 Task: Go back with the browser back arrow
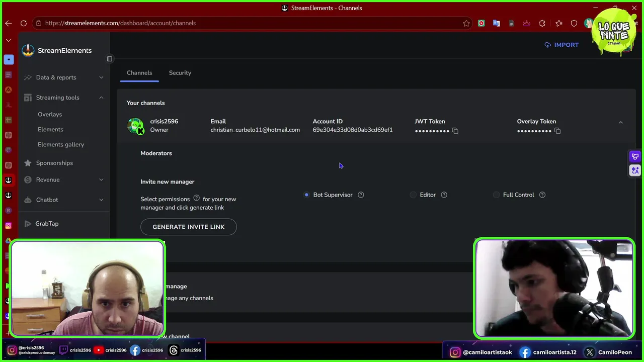pyautogui.click(x=8, y=23)
